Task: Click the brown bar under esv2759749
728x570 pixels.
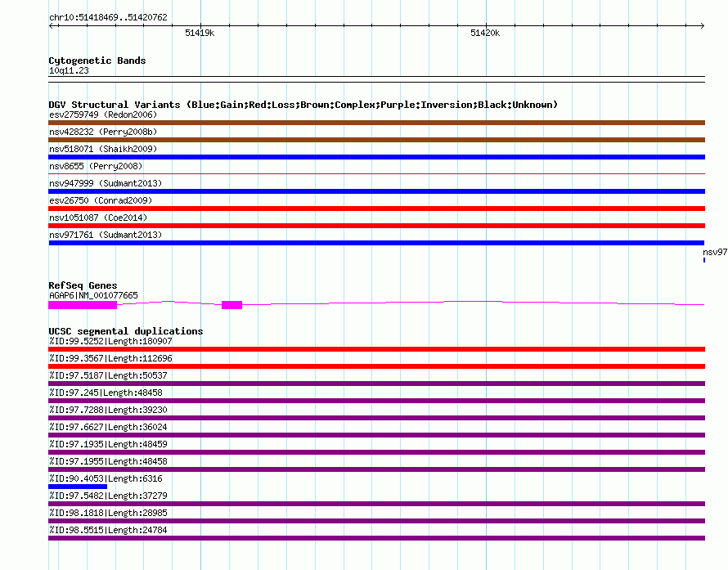Action: pos(376,123)
